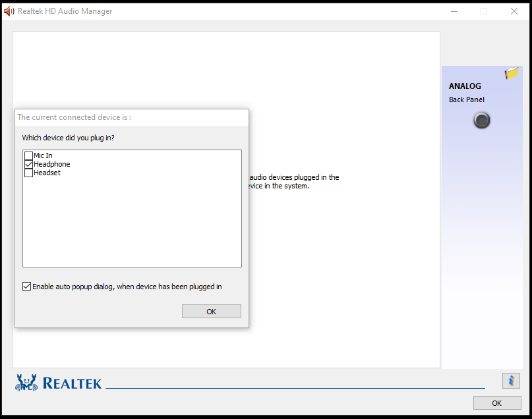
Task: Check the Mic In checkbox
Action: point(29,155)
